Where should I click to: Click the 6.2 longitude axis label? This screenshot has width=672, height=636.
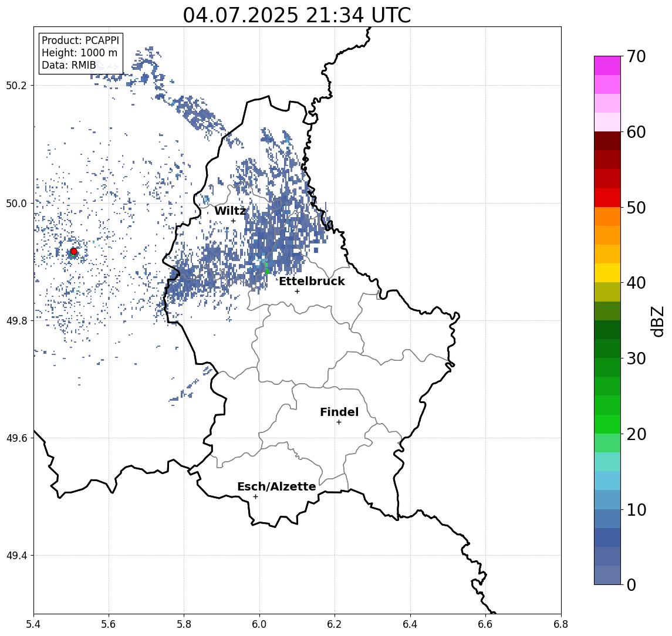click(x=335, y=624)
